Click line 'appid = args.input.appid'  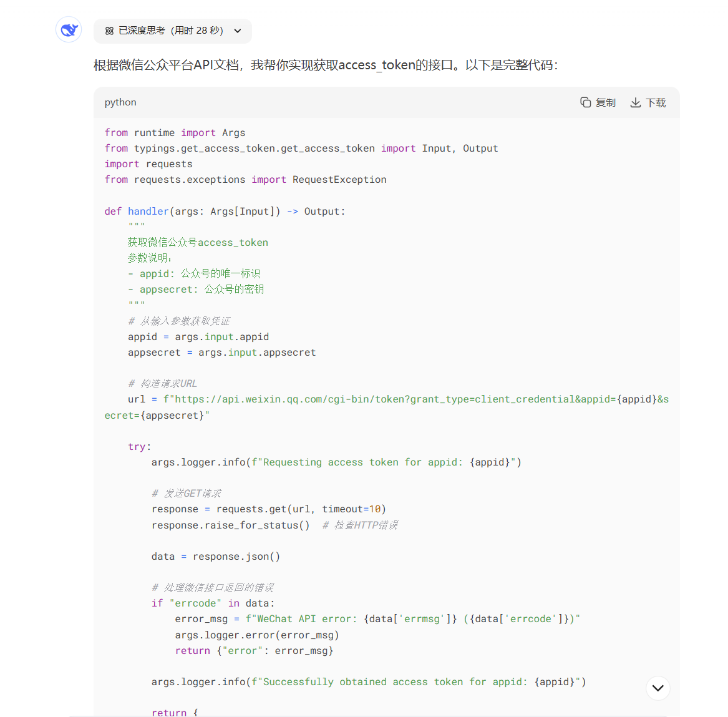[x=198, y=337]
